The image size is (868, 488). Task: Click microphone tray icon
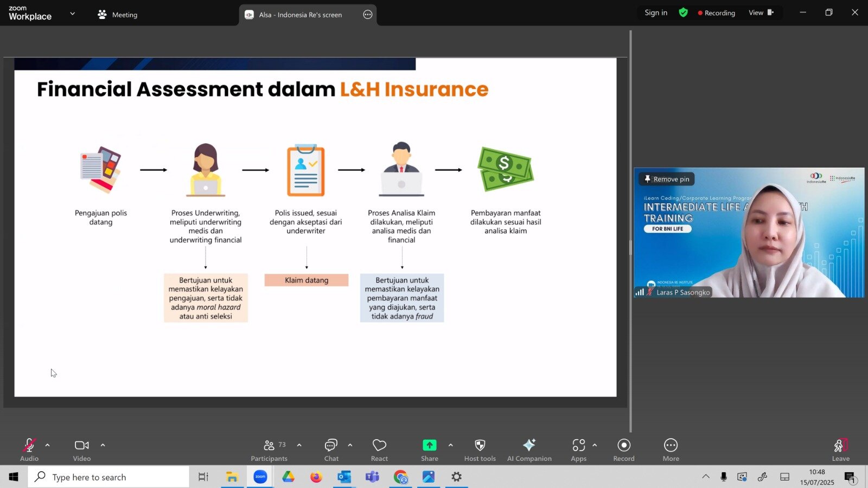pos(724,477)
